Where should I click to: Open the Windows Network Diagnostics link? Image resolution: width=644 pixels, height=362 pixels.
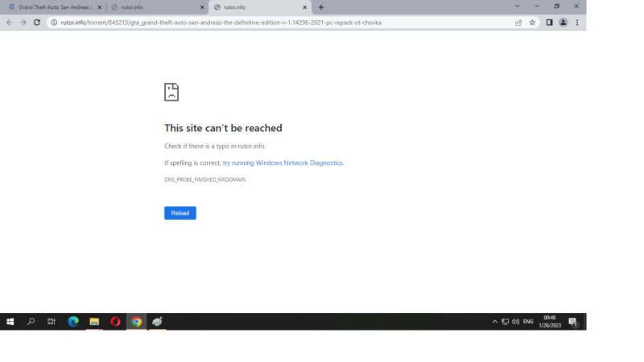pos(283,163)
